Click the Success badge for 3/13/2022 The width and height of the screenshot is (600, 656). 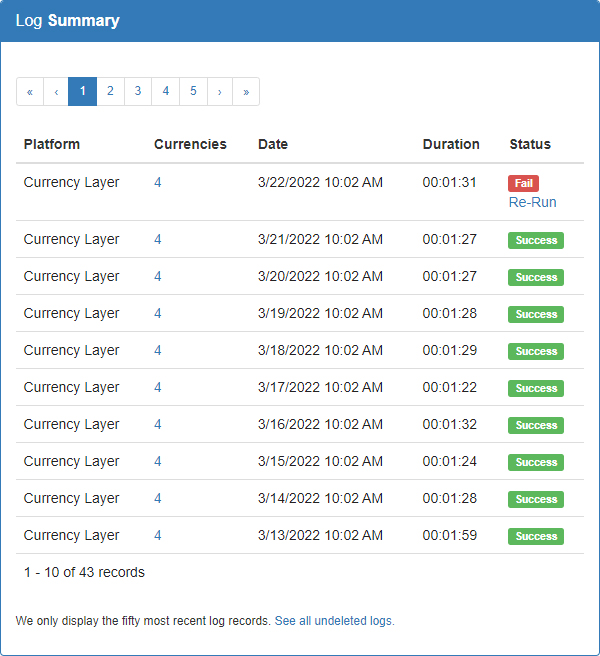(536, 536)
